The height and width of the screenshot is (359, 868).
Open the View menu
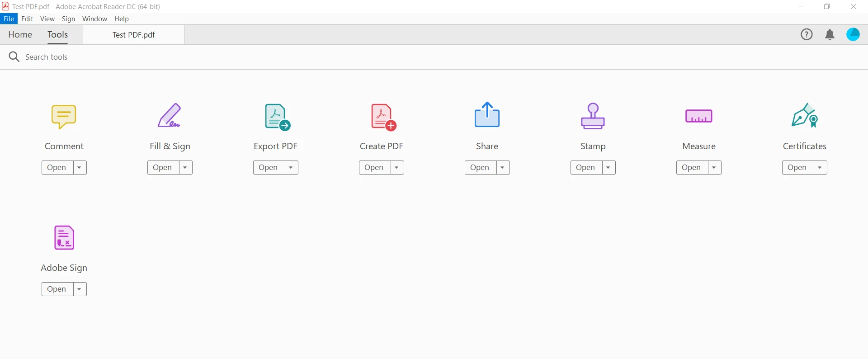point(47,19)
